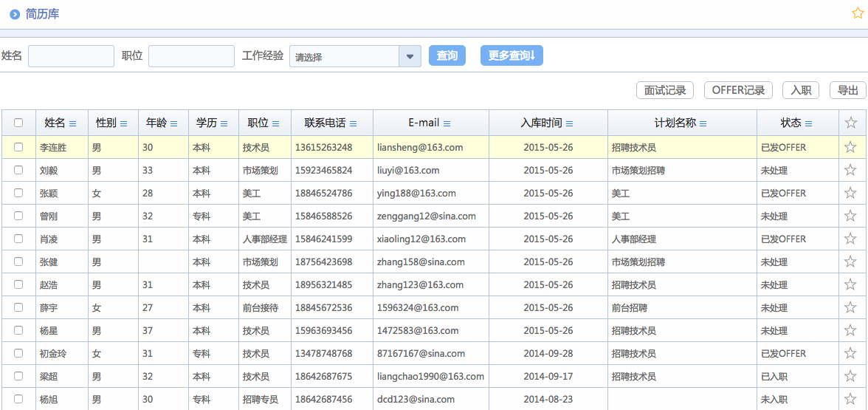Open the 姓名 column filter menu icon

click(72, 123)
